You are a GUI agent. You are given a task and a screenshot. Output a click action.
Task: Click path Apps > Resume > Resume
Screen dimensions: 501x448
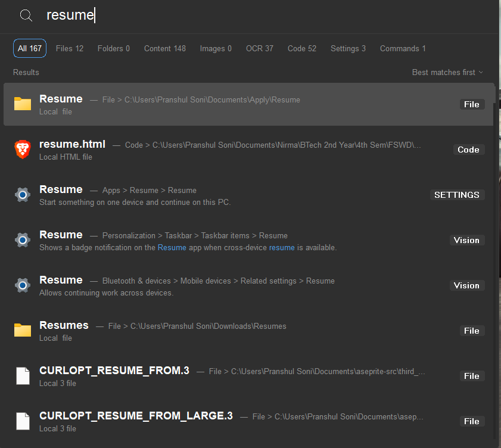click(149, 191)
